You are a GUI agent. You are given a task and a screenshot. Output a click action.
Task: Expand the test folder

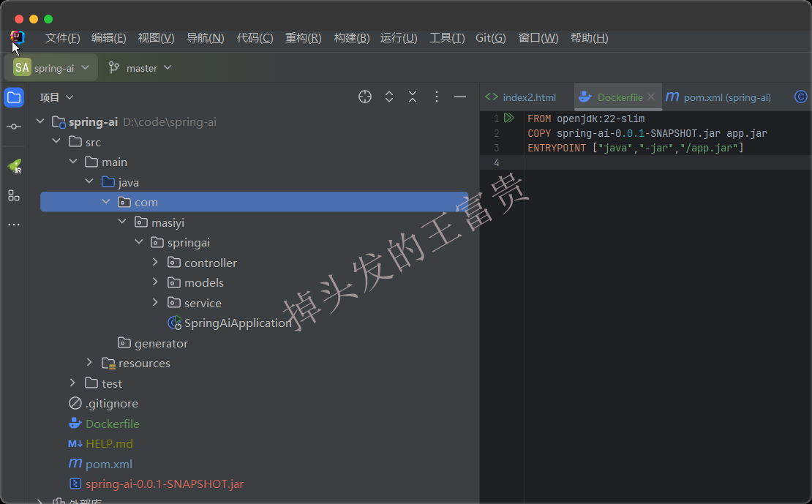(72, 383)
